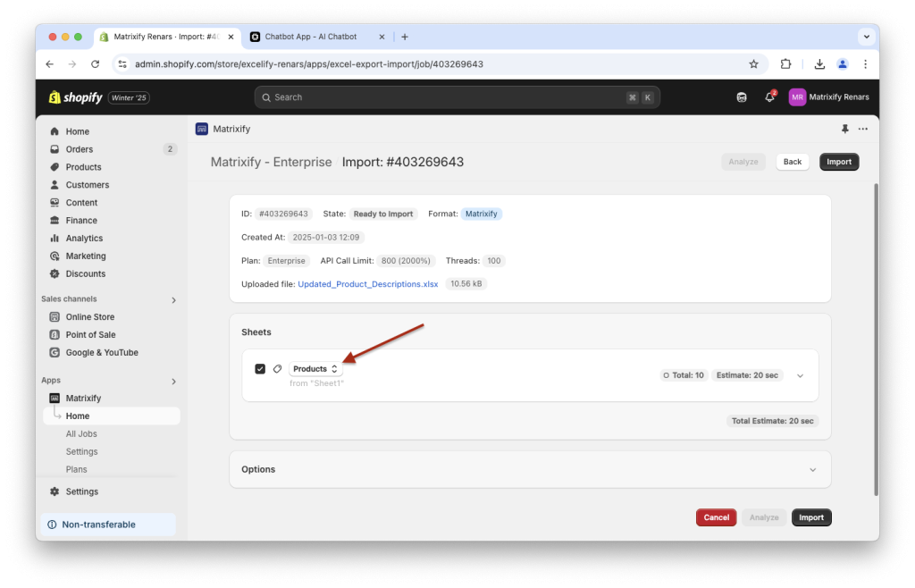Click the Matrixify app icon in the header

(201, 129)
